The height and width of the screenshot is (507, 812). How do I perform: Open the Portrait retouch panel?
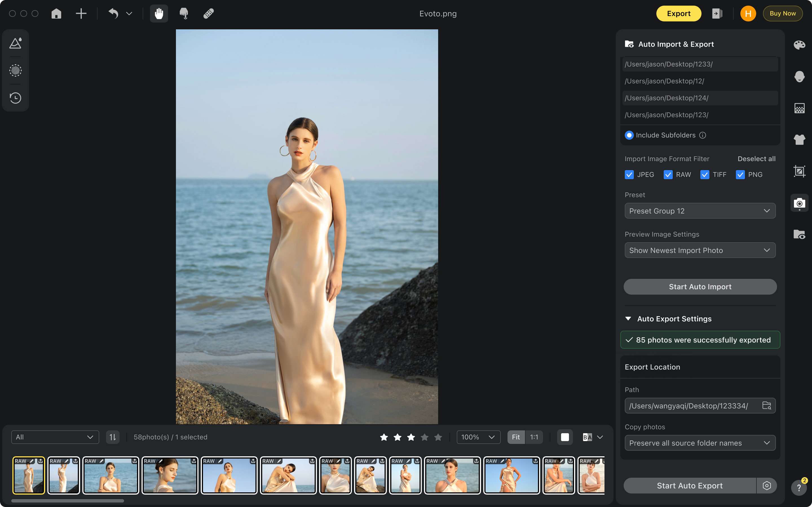click(x=800, y=76)
